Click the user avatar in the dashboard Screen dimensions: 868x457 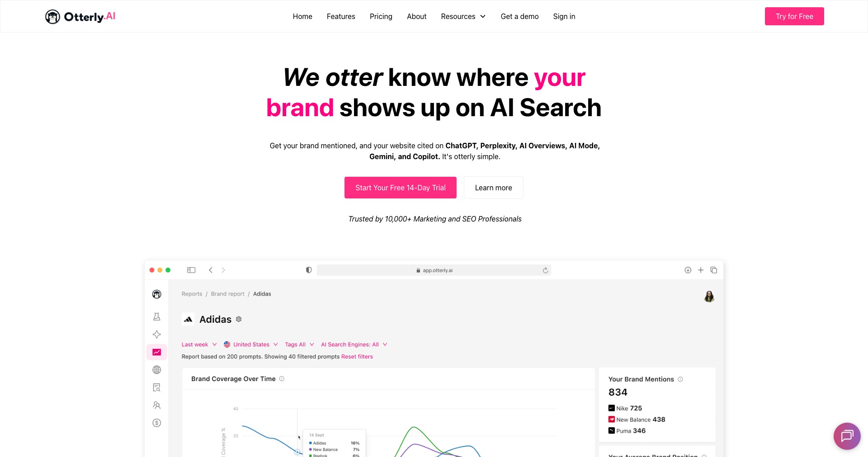[709, 296]
